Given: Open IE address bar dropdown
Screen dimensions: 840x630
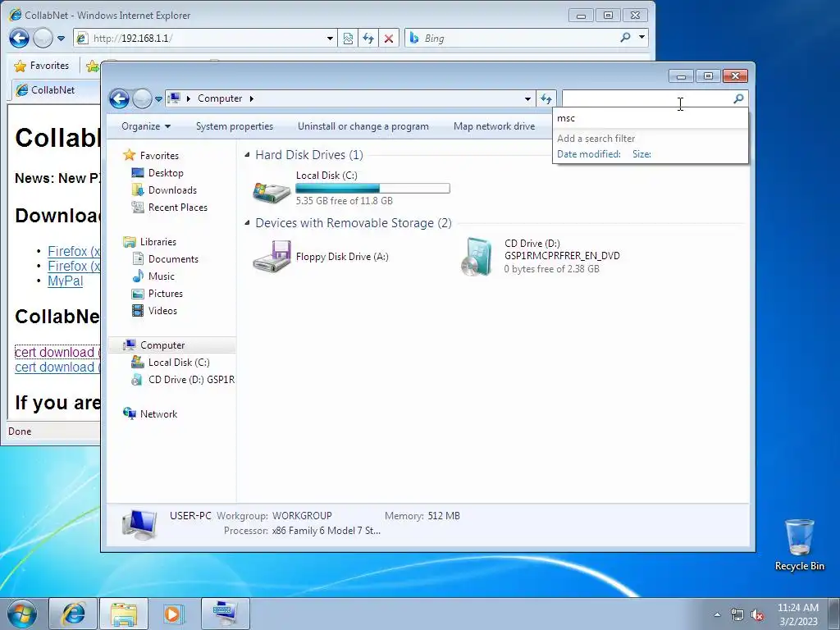Looking at the screenshot, I should click(330, 39).
